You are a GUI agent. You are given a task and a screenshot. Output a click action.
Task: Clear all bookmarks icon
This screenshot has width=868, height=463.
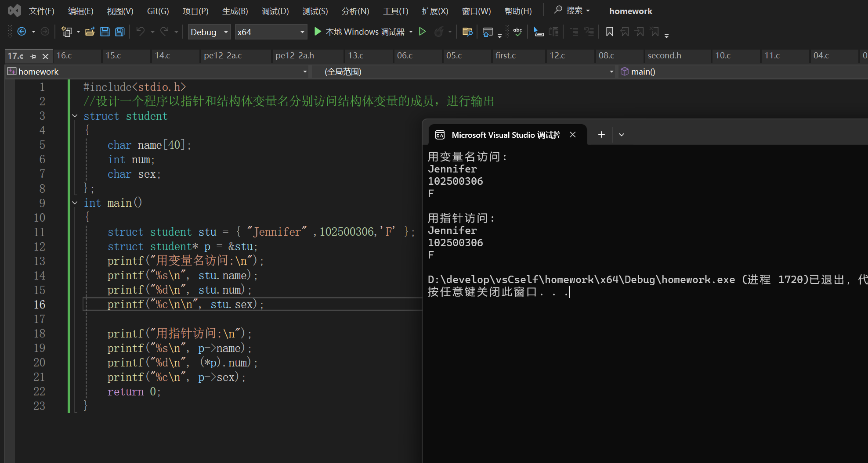(x=655, y=32)
